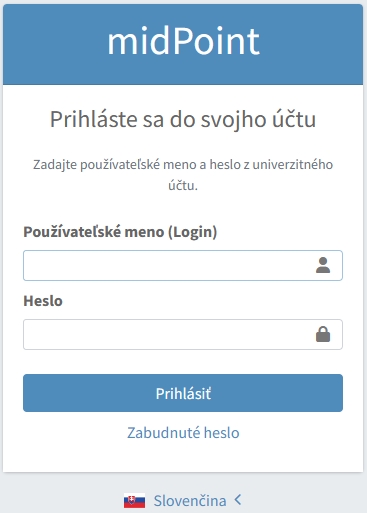Click the Prihlásiť button
367x513 pixels.
pos(183,393)
